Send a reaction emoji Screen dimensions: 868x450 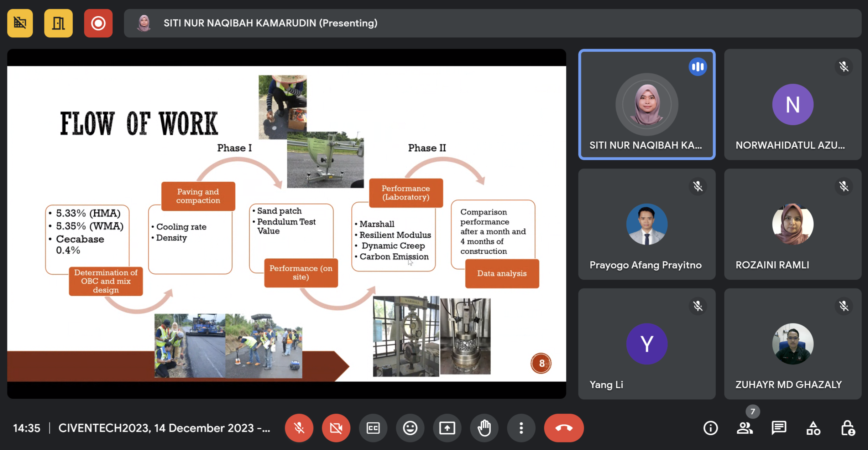pyautogui.click(x=410, y=428)
